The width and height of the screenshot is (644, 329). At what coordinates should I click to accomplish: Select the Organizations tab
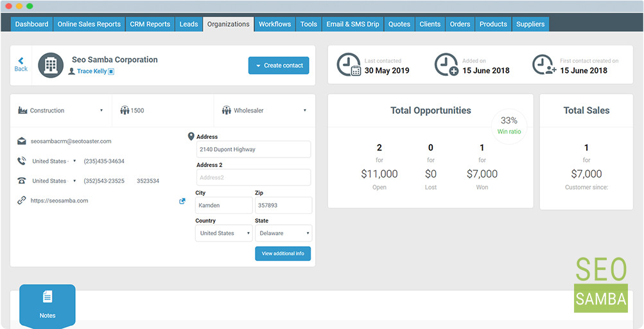[229, 24]
